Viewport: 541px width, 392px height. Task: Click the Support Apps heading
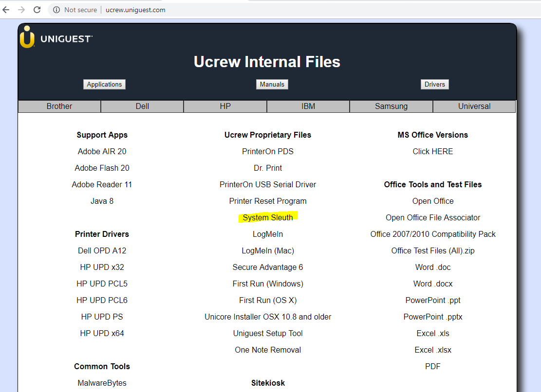click(x=102, y=135)
